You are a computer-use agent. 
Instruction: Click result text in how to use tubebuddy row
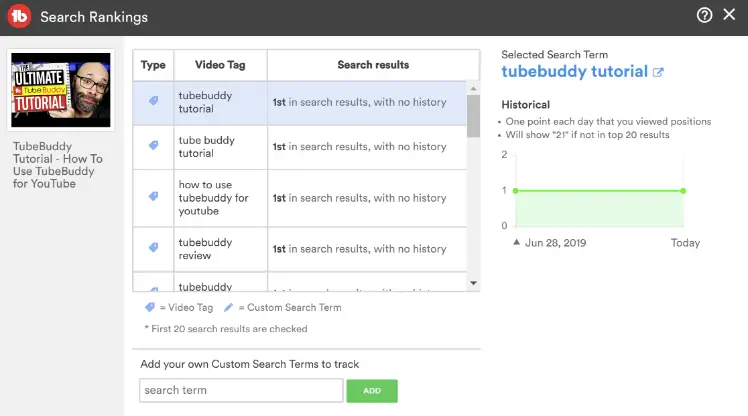(x=359, y=198)
